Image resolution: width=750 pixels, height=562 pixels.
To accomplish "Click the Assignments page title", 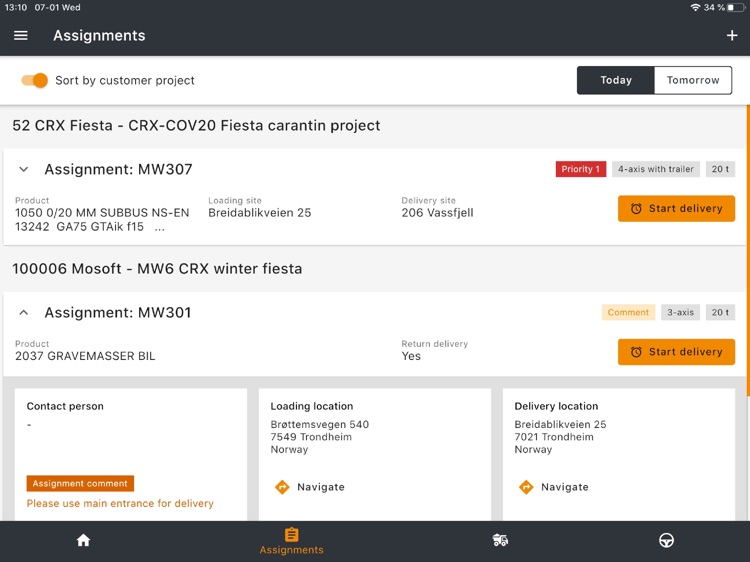I will point(99,35).
